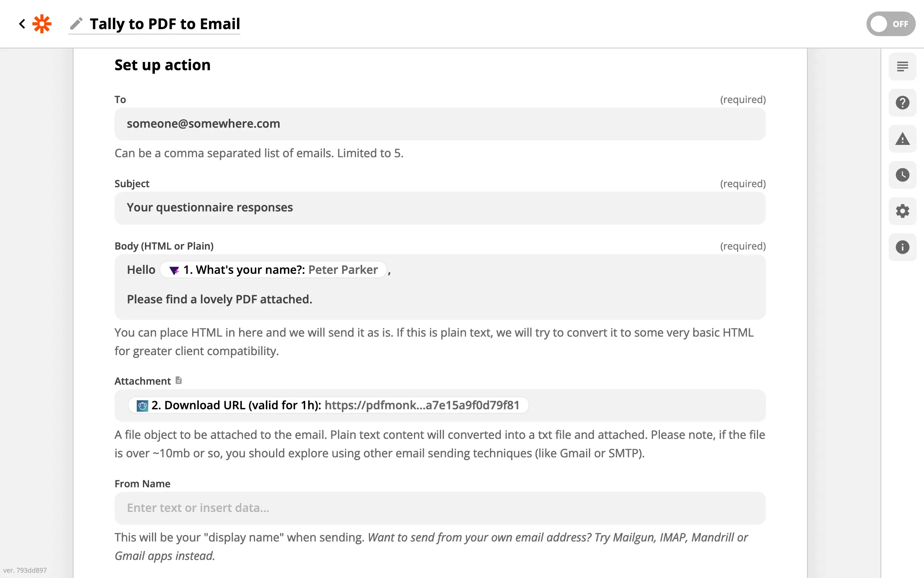Viewport: 924px width, 578px height.
Task: Click the pencil icon to rename the Zap
Action: pos(76,23)
